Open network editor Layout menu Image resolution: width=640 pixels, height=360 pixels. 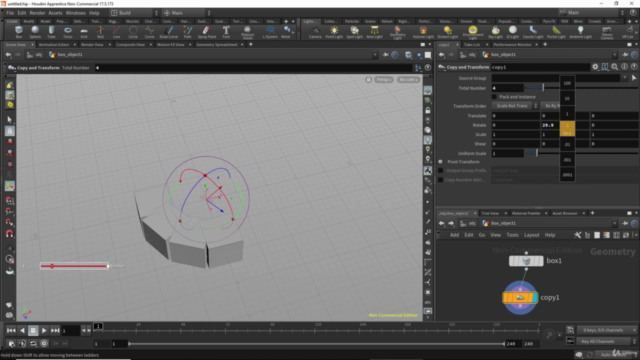pyautogui.click(x=531, y=235)
